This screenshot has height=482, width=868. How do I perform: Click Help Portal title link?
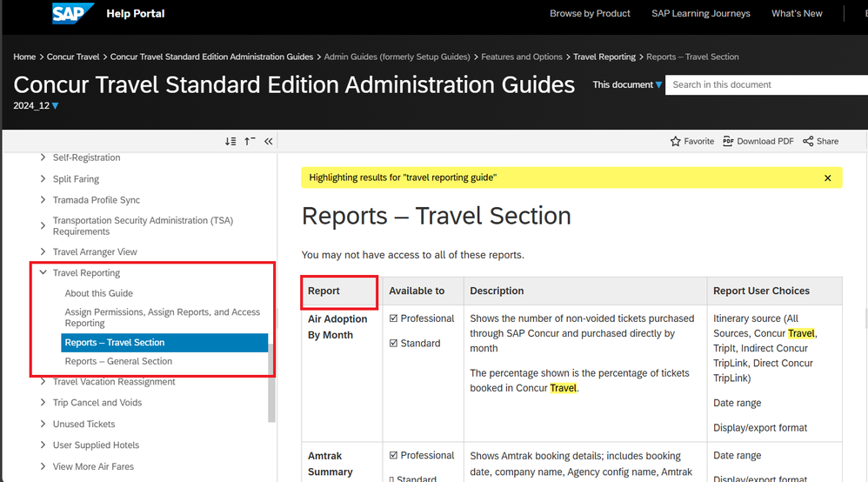coord(135,13)
